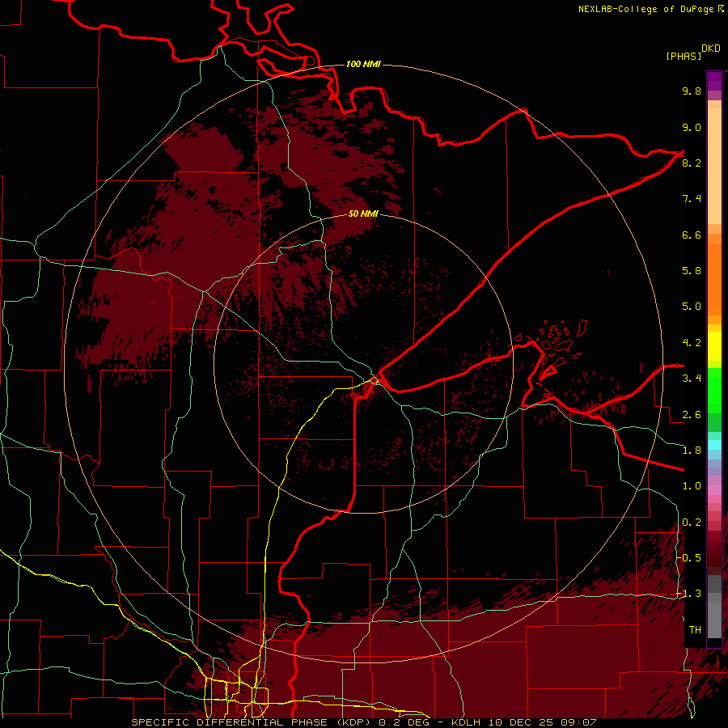The width and height of the screenshot is (728, 728).
Task: Click the 5.0 color scale value
Action: point(692,307)
